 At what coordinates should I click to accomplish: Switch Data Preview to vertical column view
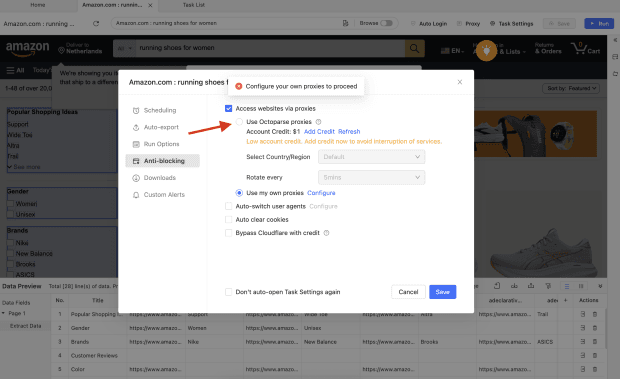click(x=581, y=286)
